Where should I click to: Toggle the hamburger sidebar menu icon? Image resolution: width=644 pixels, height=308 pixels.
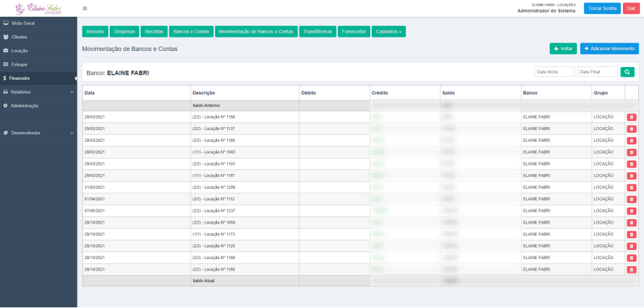84,8
